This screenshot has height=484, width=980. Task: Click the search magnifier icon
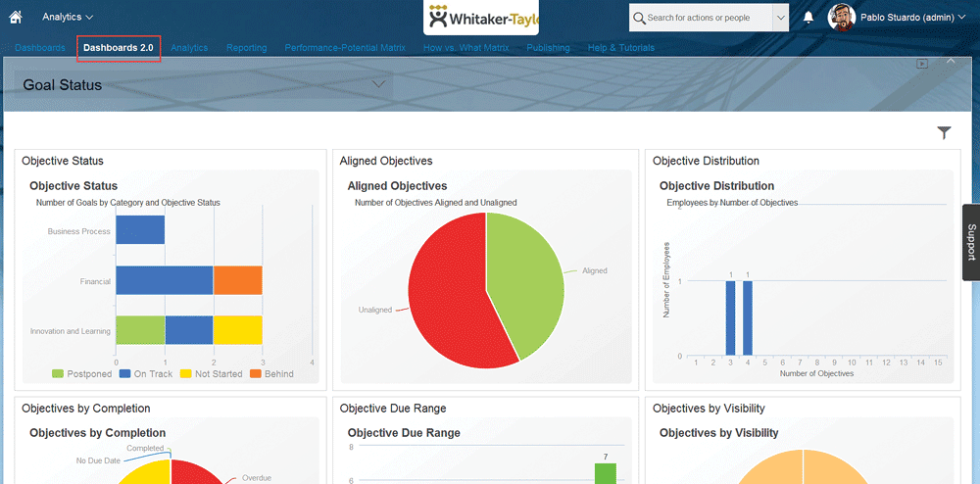639,18
